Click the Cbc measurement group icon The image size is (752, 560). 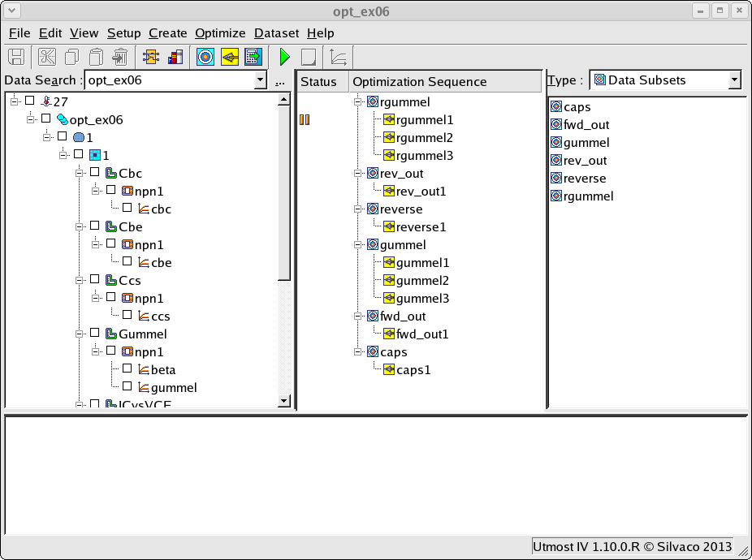[x=111, y=173]
